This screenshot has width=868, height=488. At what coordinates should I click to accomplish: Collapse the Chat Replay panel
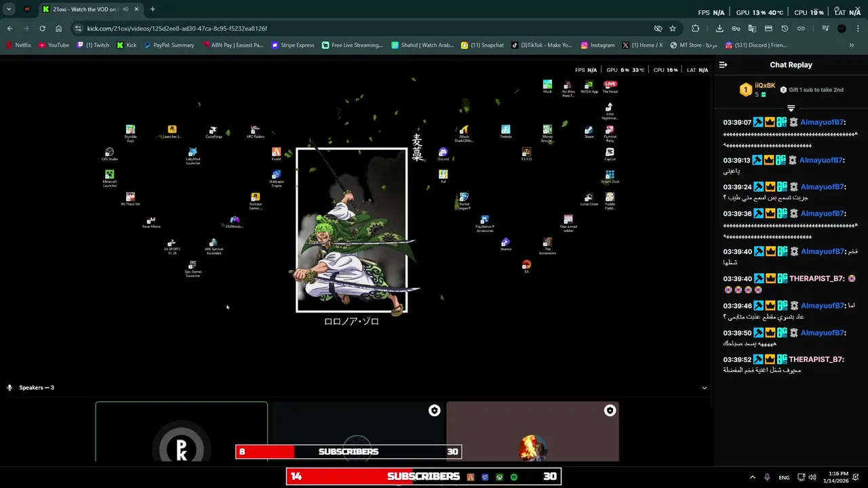[723, 65]
